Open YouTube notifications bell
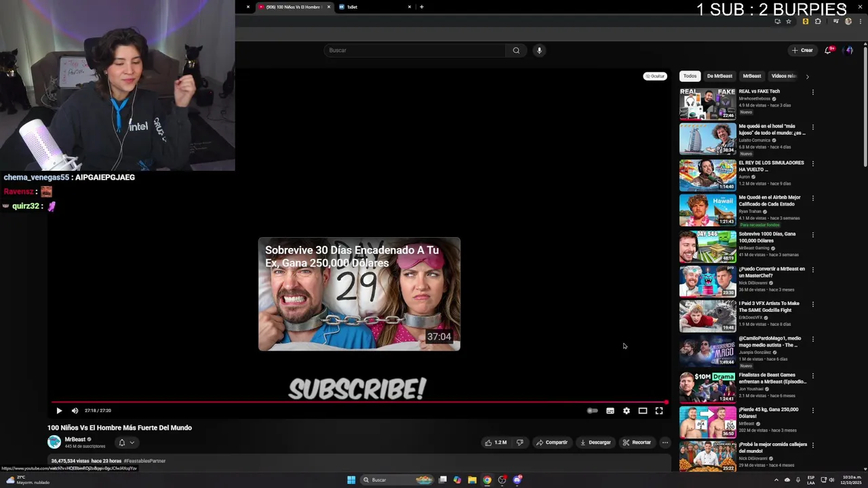The width and height of the screenshot is (868, 488). tap(829, 50)
